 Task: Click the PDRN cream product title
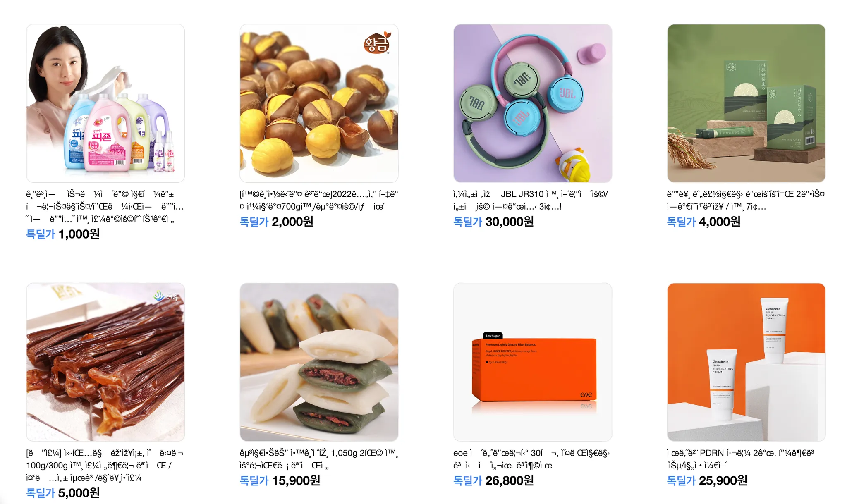740,459
